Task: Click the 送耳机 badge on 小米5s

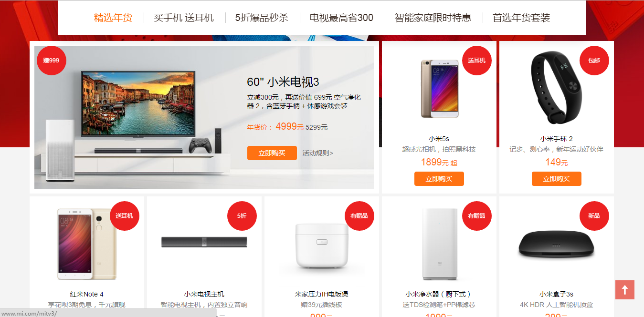Action: (477, 61)
